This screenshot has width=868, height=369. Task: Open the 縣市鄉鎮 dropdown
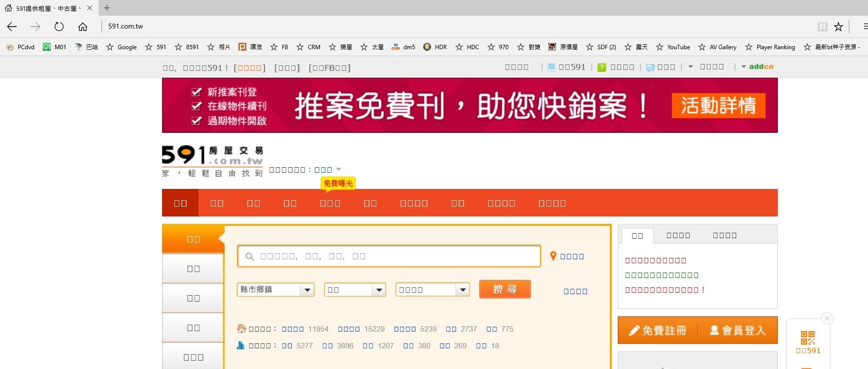click(x=275, y=290)
